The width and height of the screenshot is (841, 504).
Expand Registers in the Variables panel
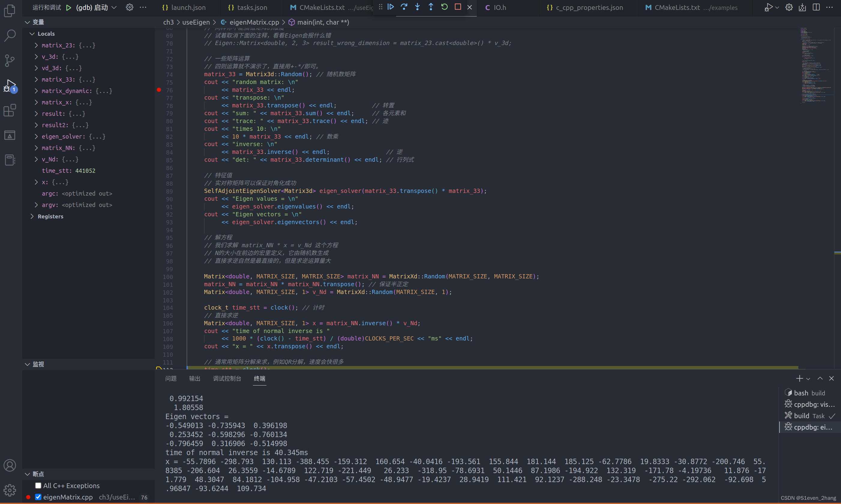(x=32, y=216)
